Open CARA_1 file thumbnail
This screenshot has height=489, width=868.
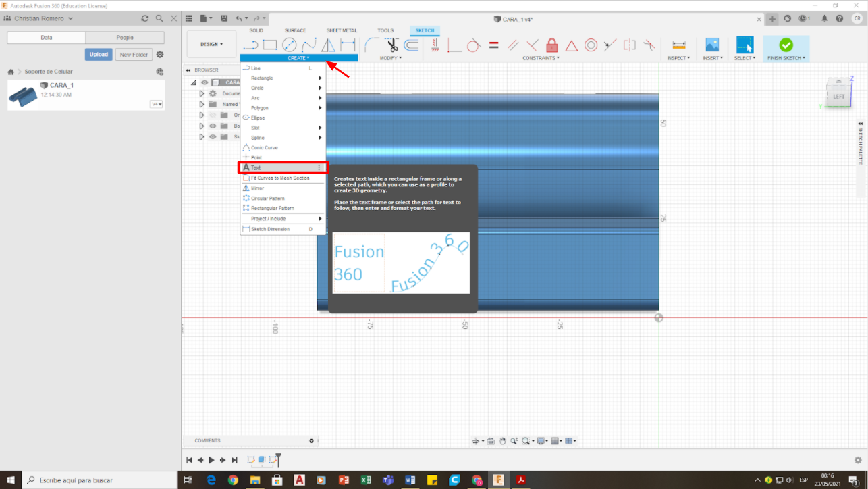(x=24, y=96)
